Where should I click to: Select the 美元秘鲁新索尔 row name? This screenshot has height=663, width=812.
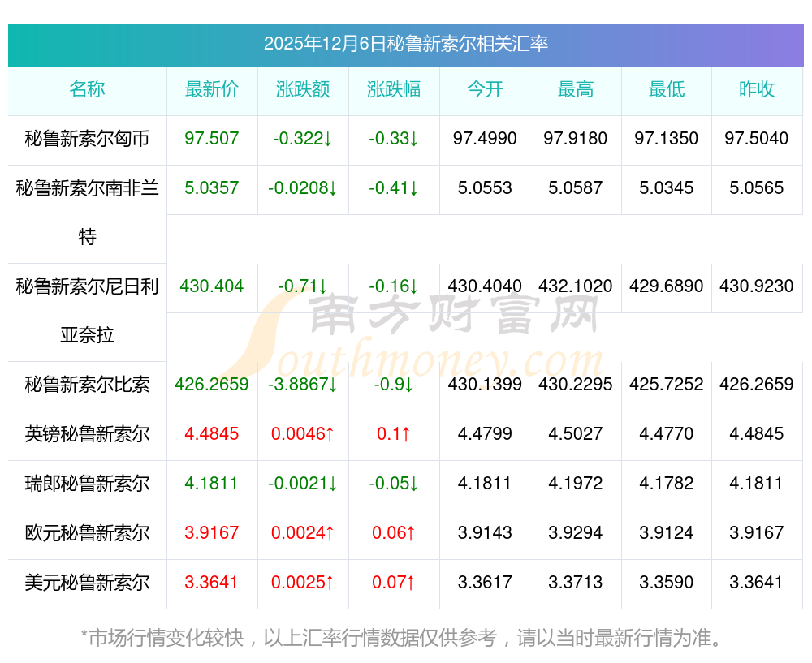(x=87, y=583)
